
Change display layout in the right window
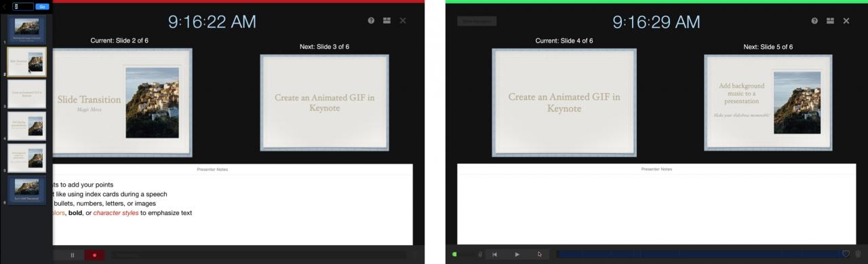click(x=830, y=21)
